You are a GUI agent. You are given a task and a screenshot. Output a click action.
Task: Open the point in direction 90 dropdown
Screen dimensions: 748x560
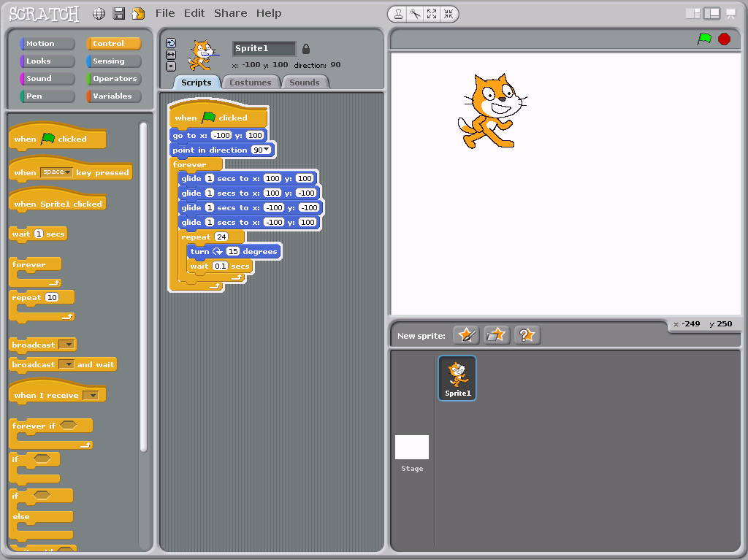coord(261,150)
